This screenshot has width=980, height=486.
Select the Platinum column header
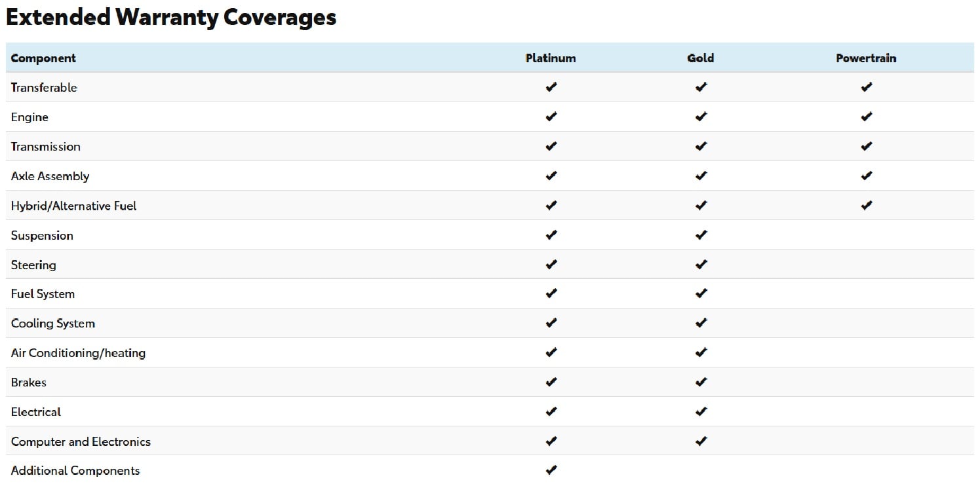pos(551,58)
